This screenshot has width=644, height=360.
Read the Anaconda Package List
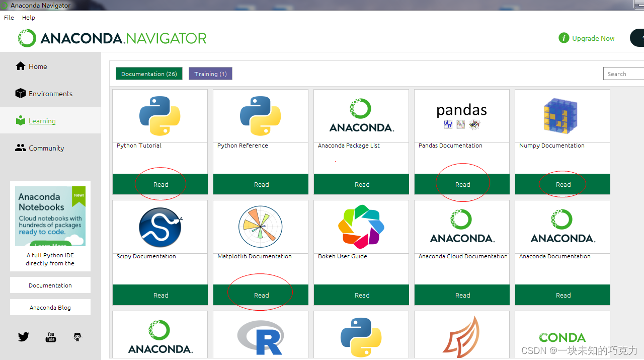pos(361,184)
